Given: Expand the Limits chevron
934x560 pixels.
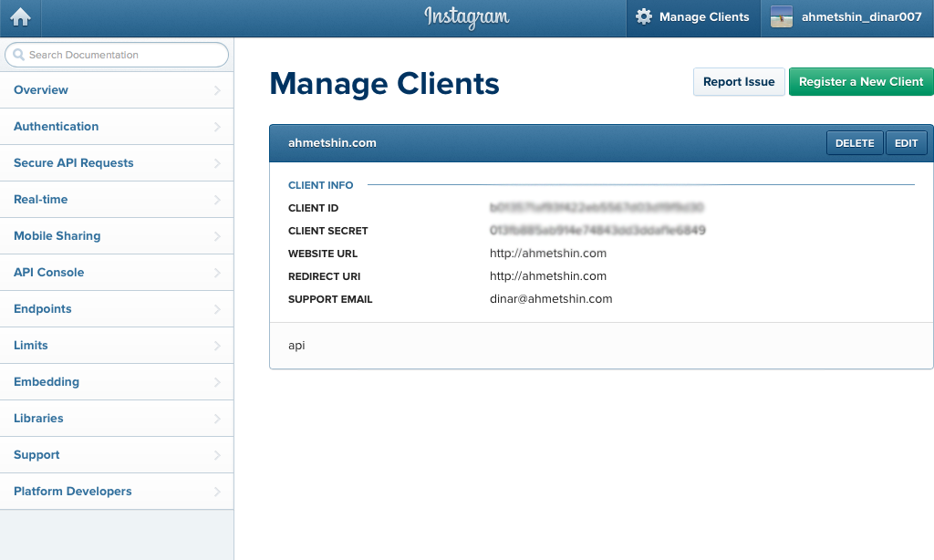Looking at the screenshot, I should click(x=217, y=347).
